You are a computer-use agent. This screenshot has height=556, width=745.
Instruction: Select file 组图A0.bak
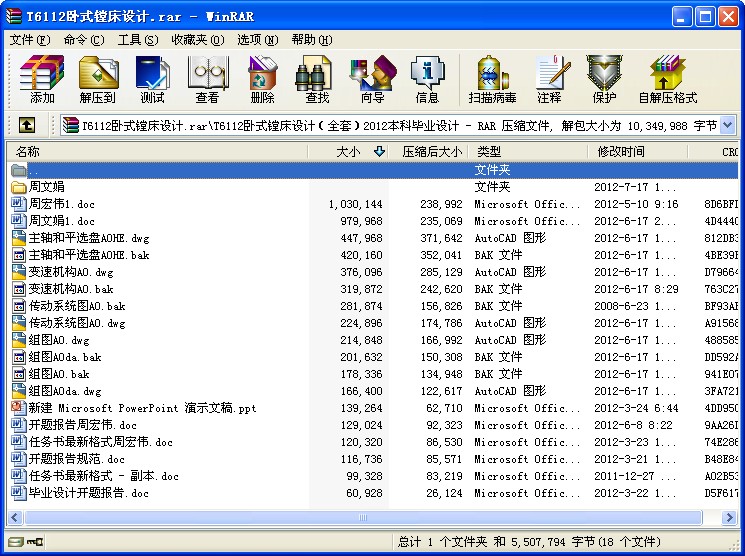click(59, 374)
